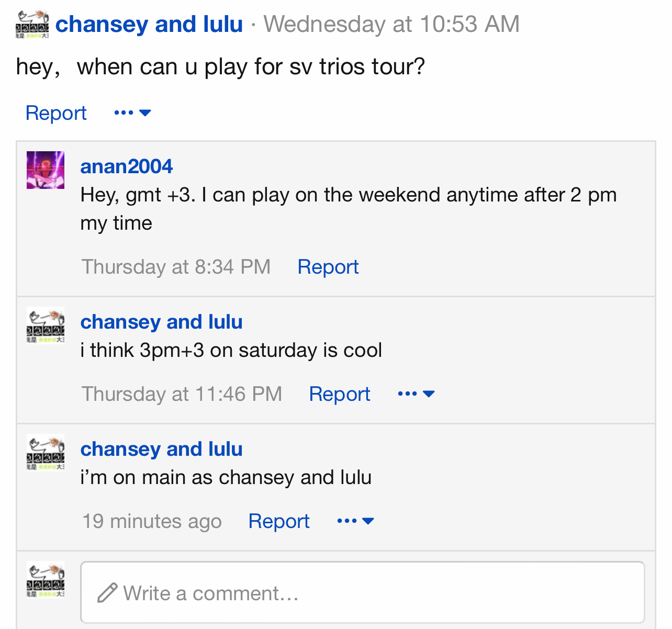Open anan2004's avatar image

[x=46, y=170]
